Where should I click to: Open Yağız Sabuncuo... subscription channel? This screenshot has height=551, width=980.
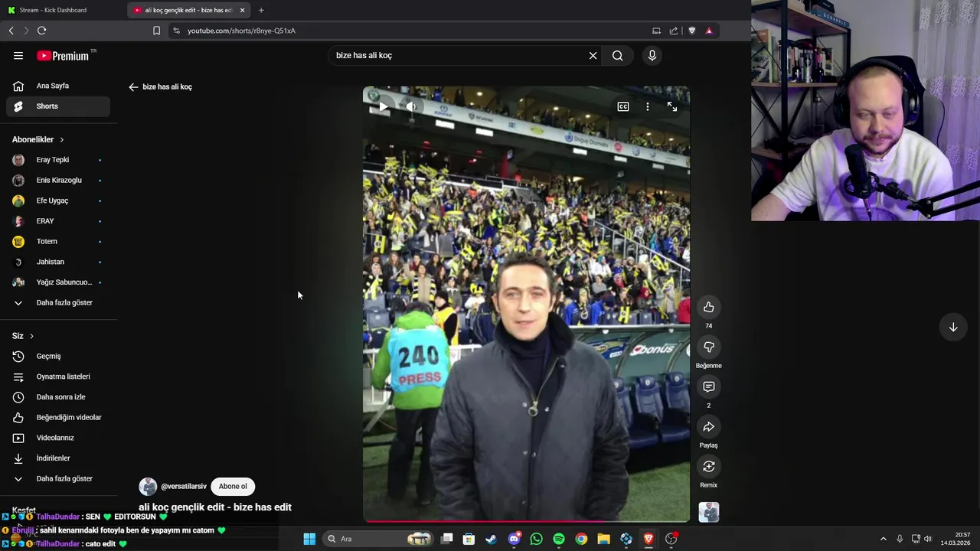pos(58,282)
